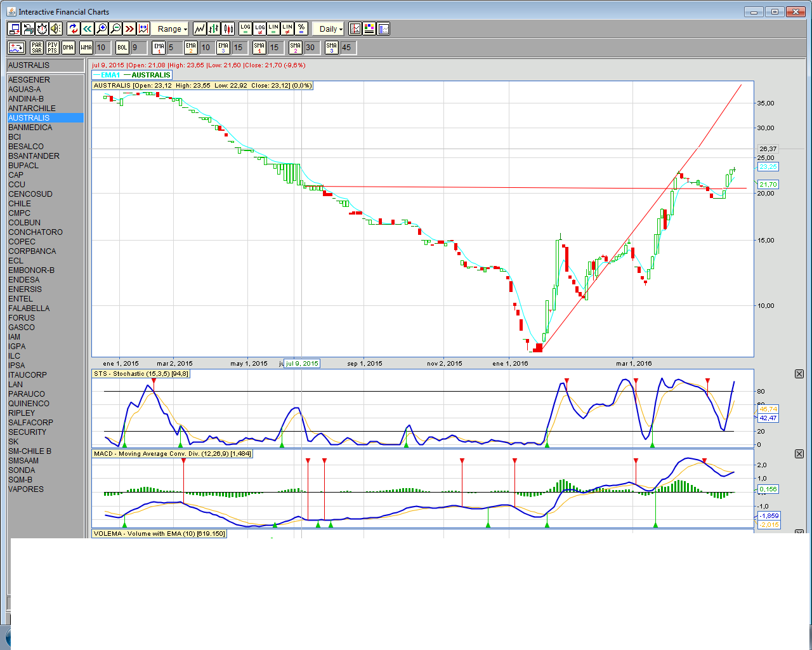This screenshot has width=812, height=650.
Task: Toggle the PAR SAR indicator
Action: click(37, 48)
